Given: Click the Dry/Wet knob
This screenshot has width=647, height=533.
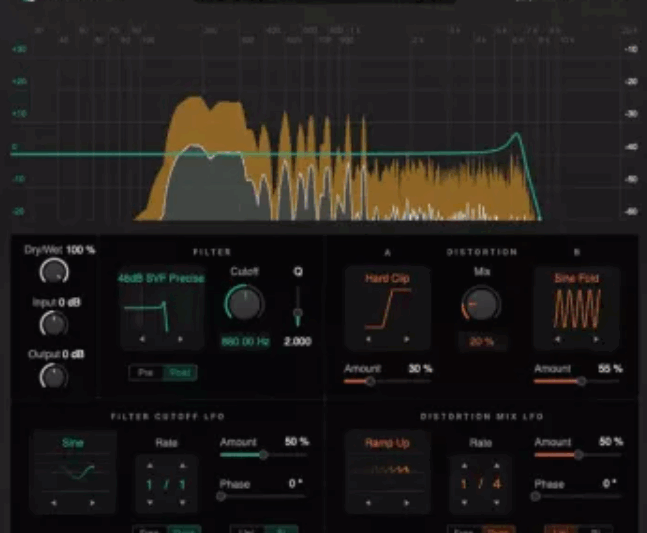Looking at the screenshot, I should click(54, 271).
